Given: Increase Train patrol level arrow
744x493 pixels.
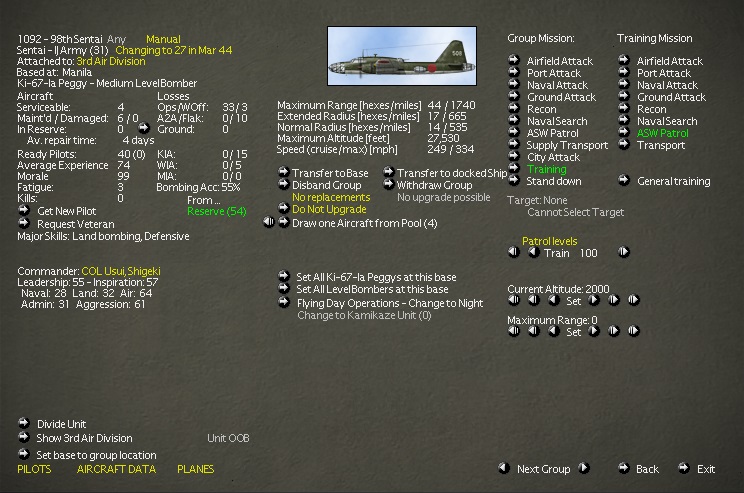Looking at the screenshot, I should 624,252.
